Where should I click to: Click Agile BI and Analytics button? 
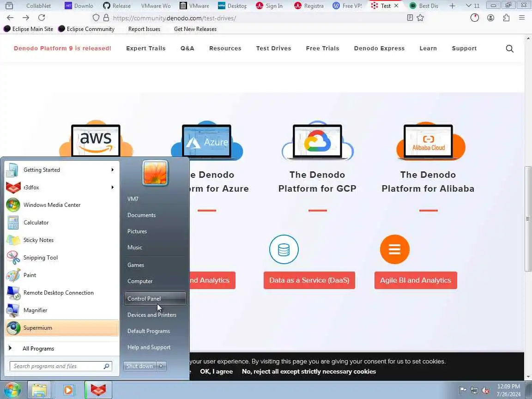(x=416, y=280)
